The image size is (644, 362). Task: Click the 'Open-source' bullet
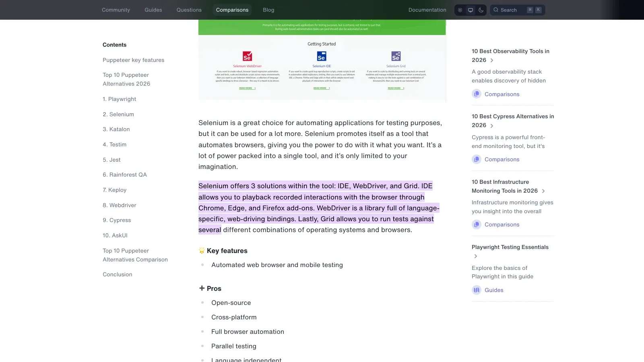[231, 302]
